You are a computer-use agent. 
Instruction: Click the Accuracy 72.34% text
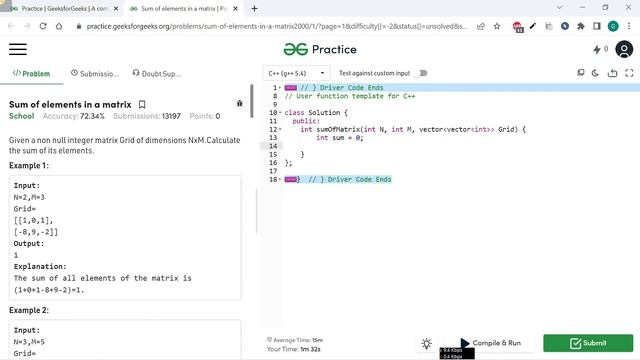pyautogui.click(x=73, y=116)
